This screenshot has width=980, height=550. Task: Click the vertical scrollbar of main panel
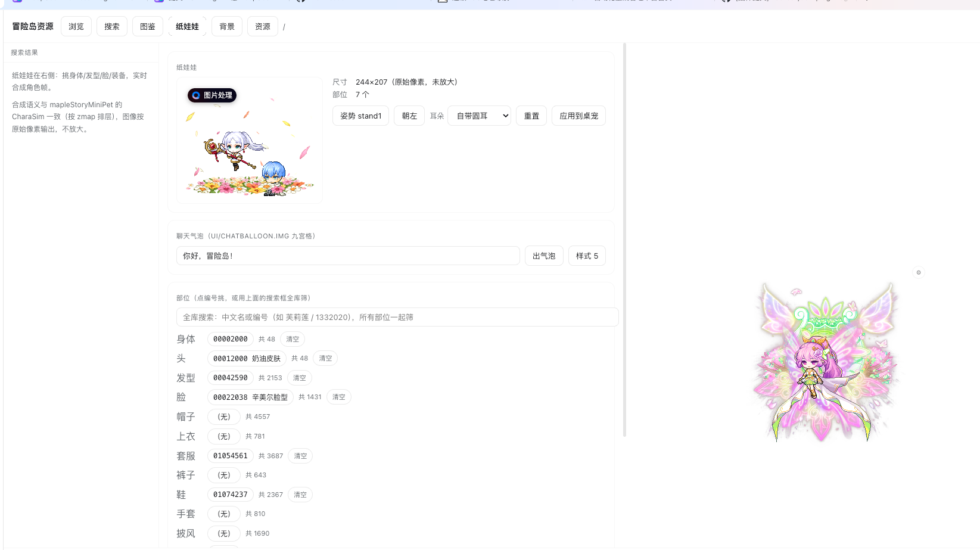[624, 240]
